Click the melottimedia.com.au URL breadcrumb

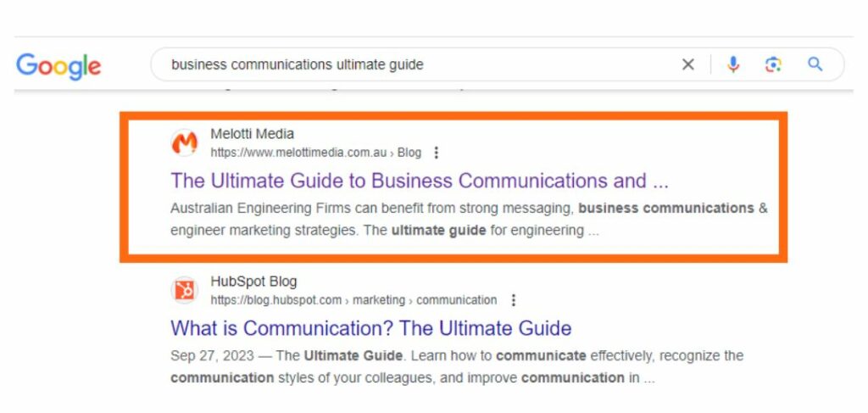(x=298, y=153)
